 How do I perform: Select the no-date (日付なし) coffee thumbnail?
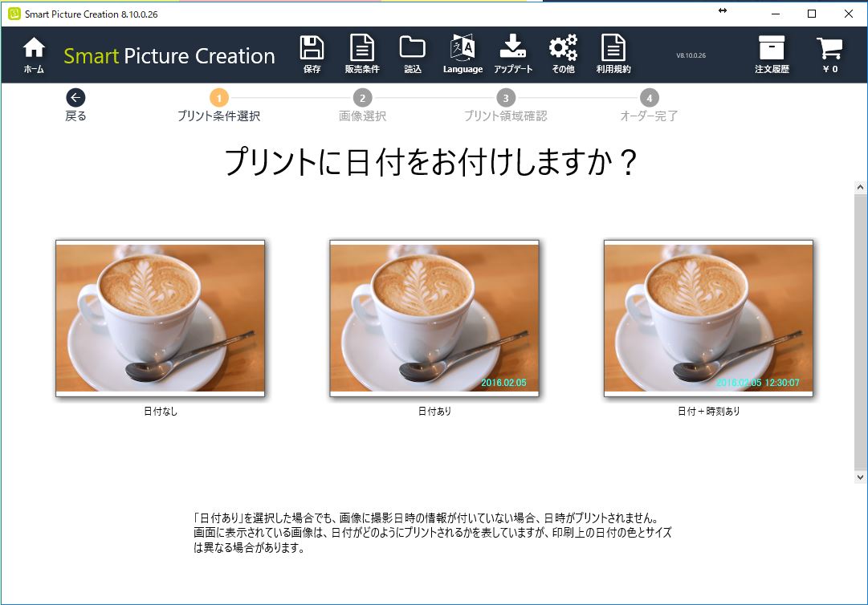[160, 318]
